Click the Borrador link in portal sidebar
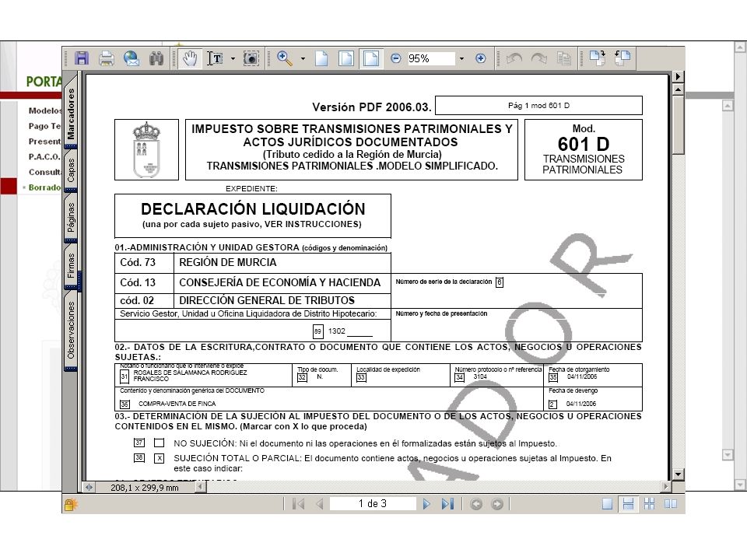The height and width of the screenshot is (560, 747). (x=45, y=187)
